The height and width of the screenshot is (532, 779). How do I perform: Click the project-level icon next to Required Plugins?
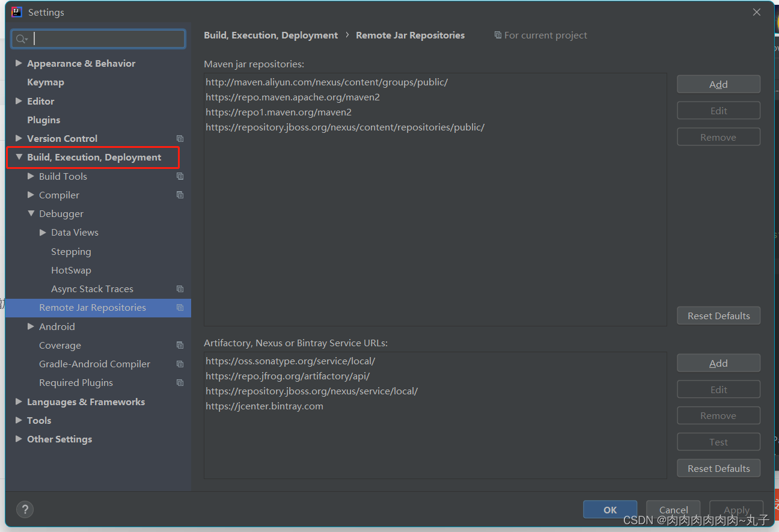(180, 383)
